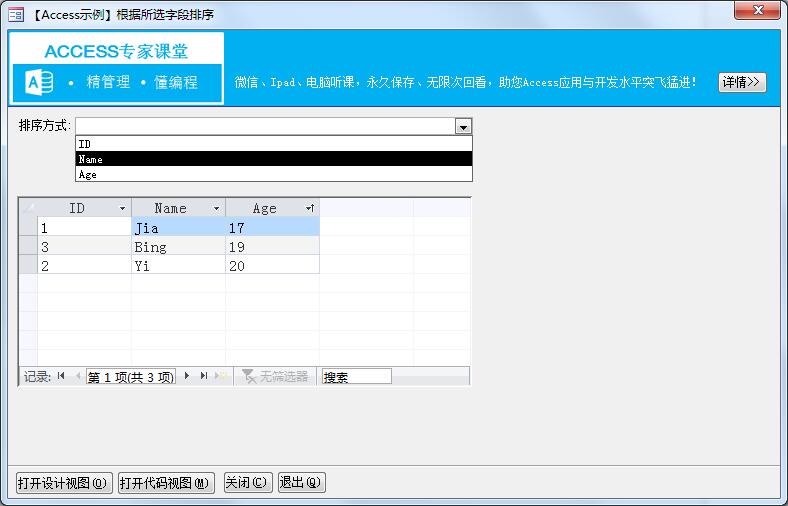Click the Access database logo in the banner

coord(39,82)
